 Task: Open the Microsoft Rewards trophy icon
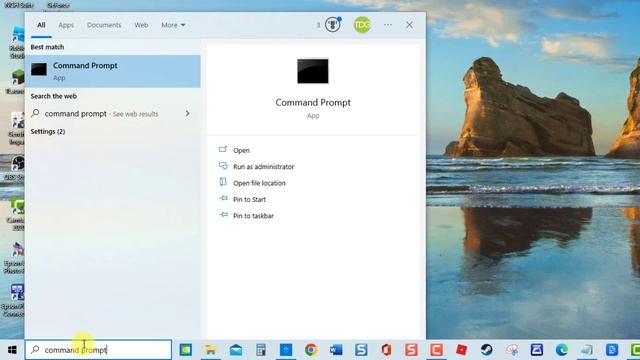(x=333, y=25)
